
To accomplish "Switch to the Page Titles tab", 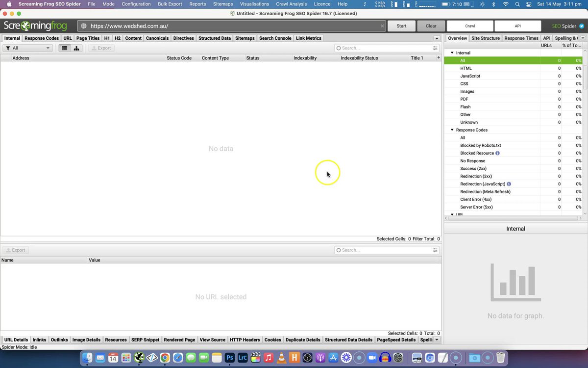I will [x=88, y=38].
